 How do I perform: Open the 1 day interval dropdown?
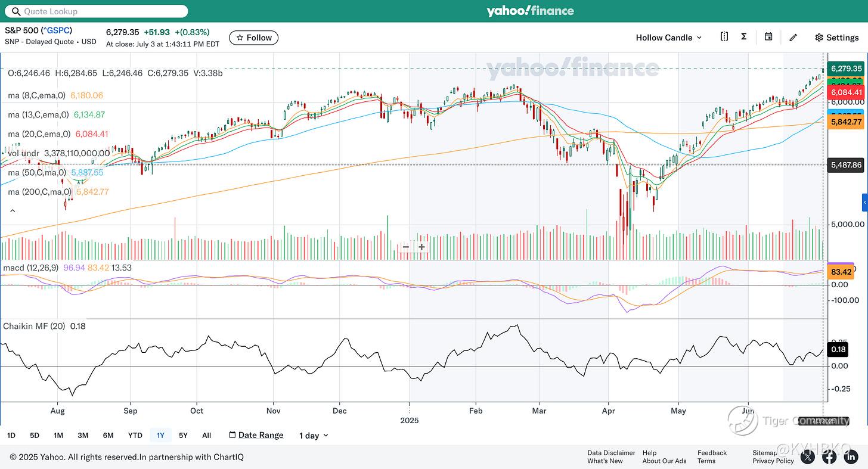coord(314,436)
